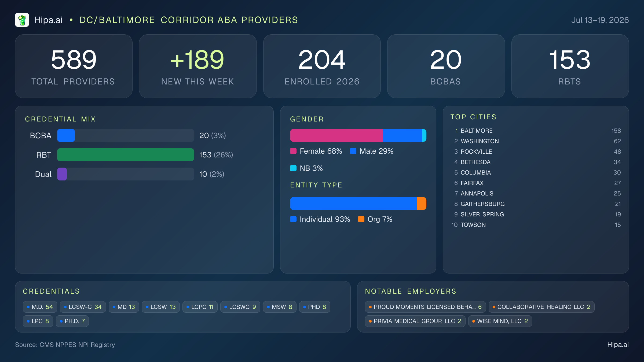This screenshot has height=362, width=644.
Task: Click the 20 (3%) BCBA value
Action: click(213, 135)
